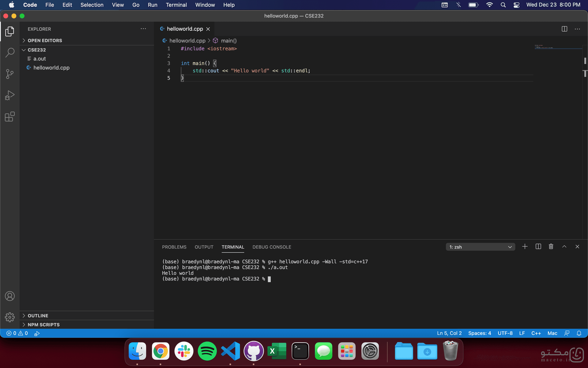The height and width of the screenshot is (368, 588).
Task: Kill the terminal with trash icon
Action: tap(551, 247)
